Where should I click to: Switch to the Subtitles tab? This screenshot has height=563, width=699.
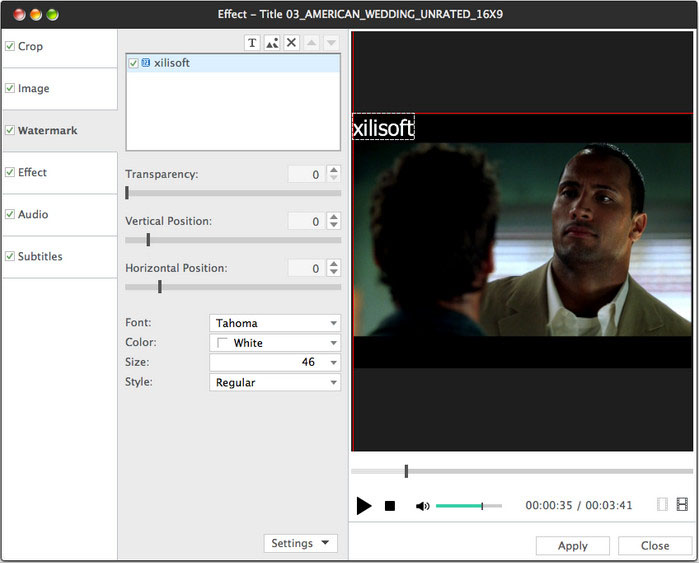60,257
